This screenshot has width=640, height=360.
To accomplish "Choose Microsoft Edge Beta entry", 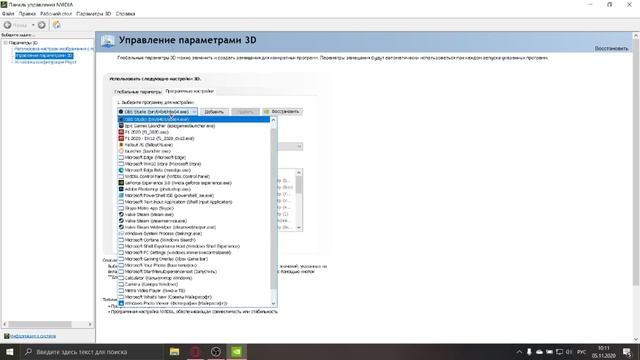I will [194, 170].
